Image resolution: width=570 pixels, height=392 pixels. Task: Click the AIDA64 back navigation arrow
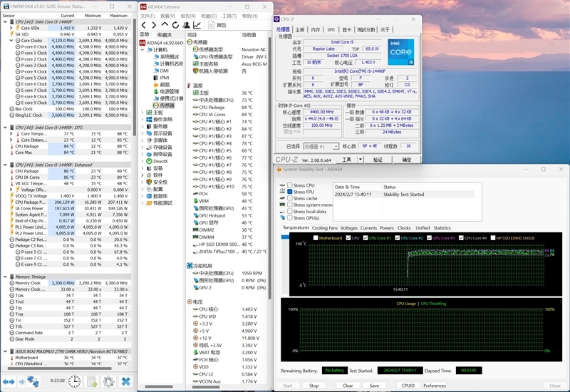click(x=143, y=25)
